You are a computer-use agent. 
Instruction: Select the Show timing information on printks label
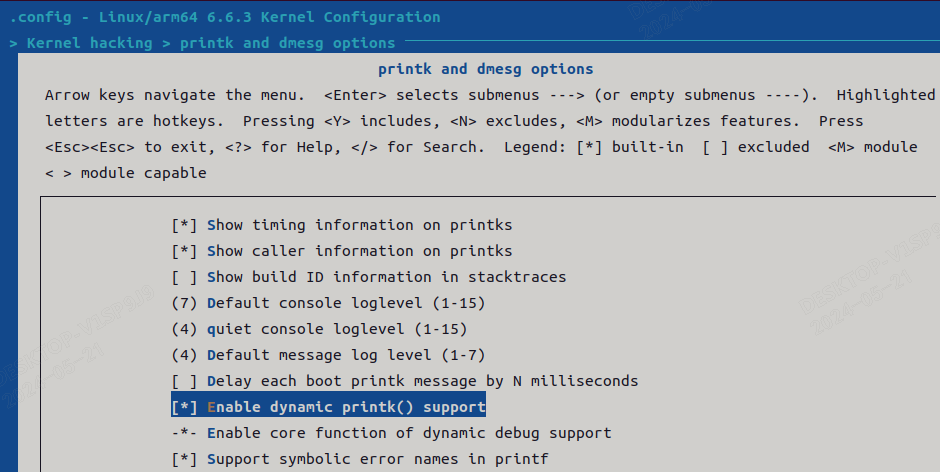(x=359, y=225)
